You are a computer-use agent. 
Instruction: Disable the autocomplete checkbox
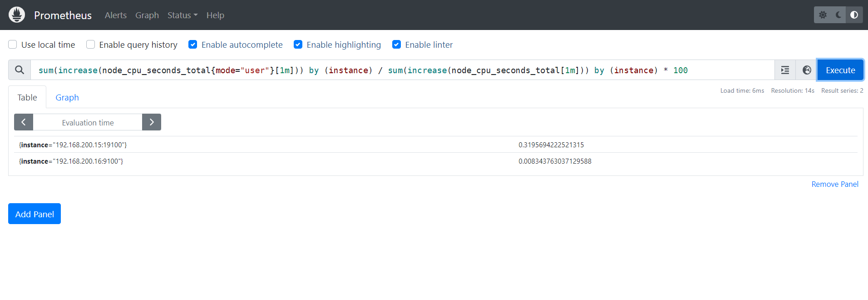(193, 45)
